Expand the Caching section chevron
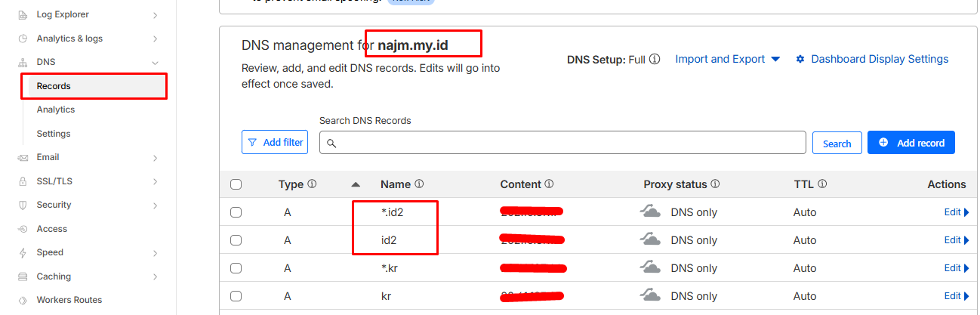This screenshot has width=980, height=315. pyautogui.click(x=155, y=276)
